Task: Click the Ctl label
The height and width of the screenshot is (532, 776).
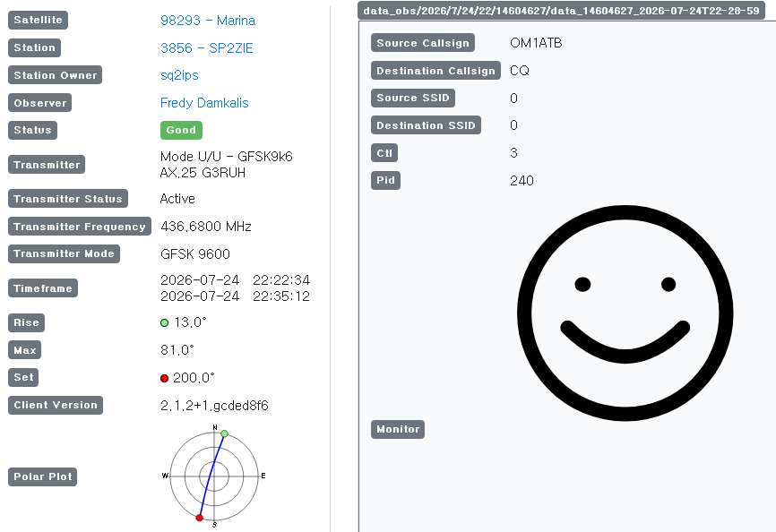Action: click(384, 153)
